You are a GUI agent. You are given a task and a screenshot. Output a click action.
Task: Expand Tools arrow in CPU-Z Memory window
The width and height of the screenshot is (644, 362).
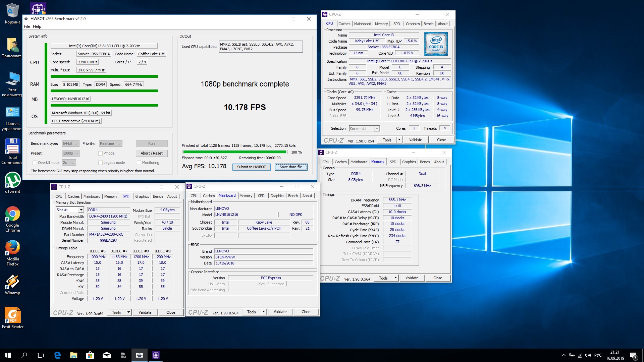coord(395,278)
